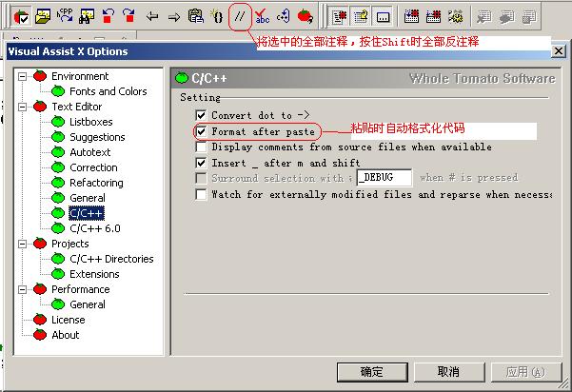Select the Projects tree node
This screenshot has height=392, width=572.
pyautogui.click(x=70, y=244)
